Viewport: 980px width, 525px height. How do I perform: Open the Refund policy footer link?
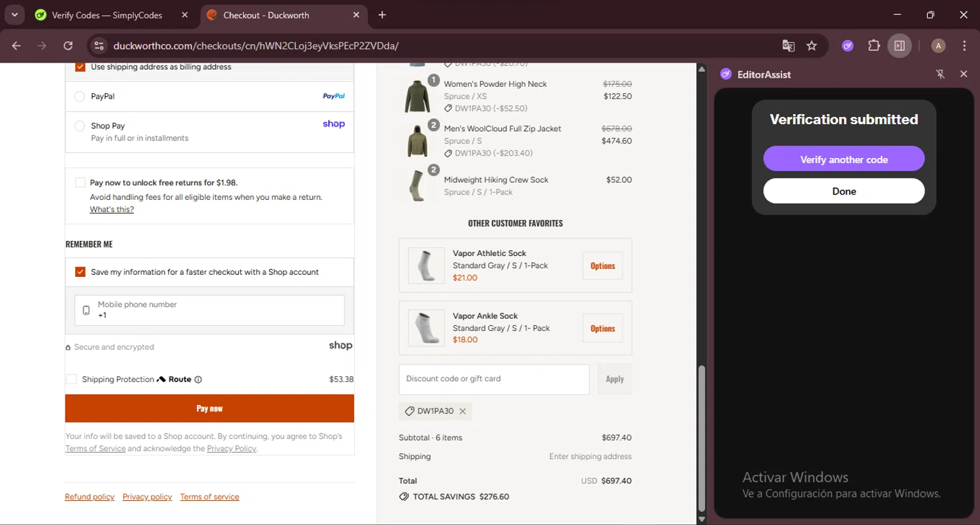click(x=90, y=497)
